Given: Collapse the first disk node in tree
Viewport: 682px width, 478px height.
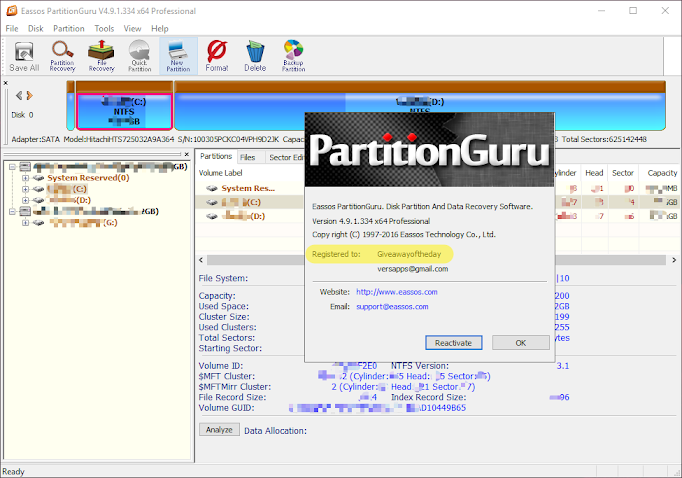Looking at the screenshot, I should 13,167.
